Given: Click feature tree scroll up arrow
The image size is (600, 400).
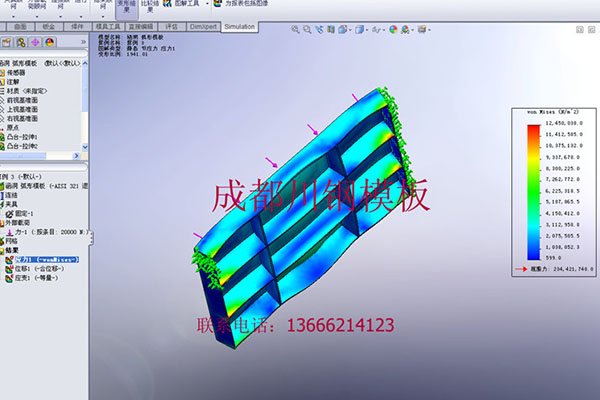Looking at the screenshot, I should pos(85,63).
